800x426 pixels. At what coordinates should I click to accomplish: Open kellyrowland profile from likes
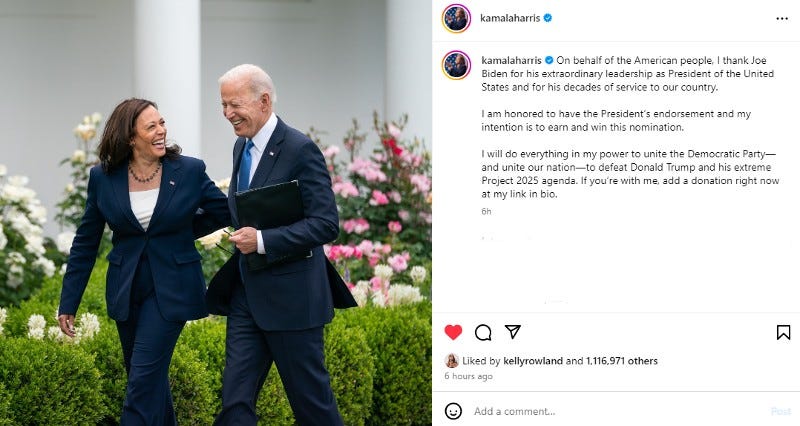tap(533, 361)
